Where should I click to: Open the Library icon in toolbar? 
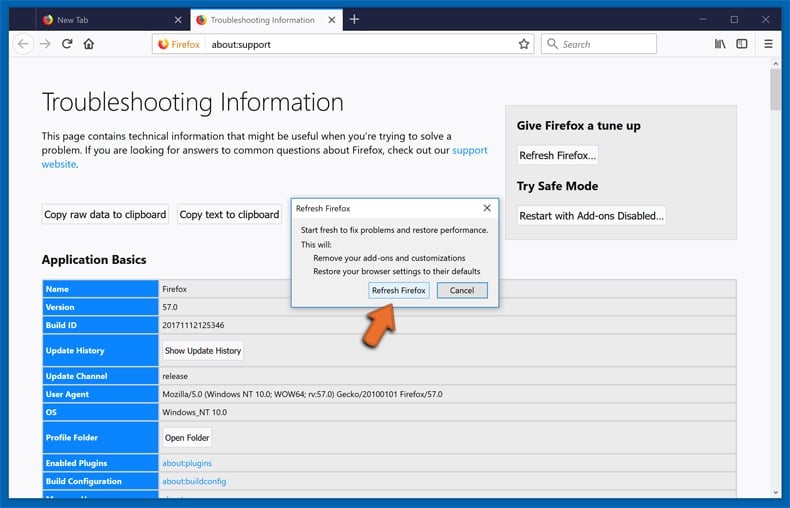click(x=720, y=44)
